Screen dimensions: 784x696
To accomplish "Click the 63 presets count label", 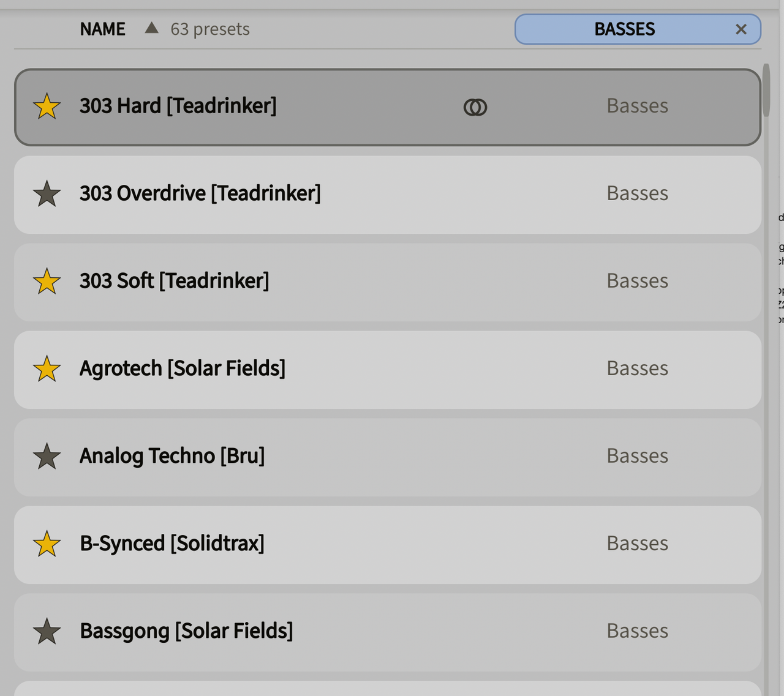I will [x=210, y=29].
